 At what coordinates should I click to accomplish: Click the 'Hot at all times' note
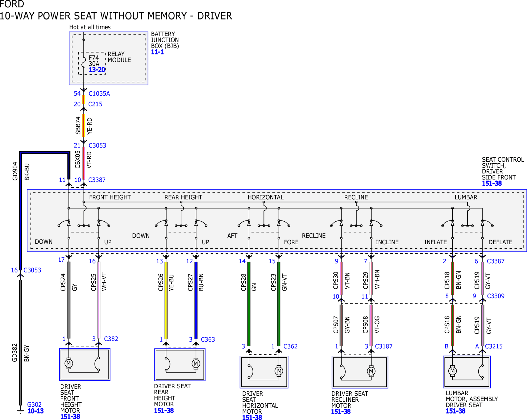click(x=90, y=27)
